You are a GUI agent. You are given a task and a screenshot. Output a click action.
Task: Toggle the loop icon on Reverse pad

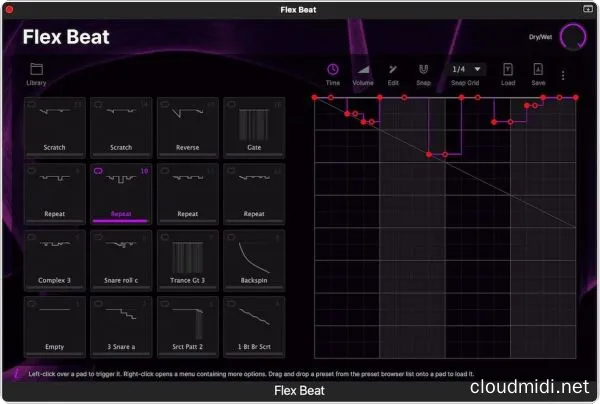[x=165, y=104]
